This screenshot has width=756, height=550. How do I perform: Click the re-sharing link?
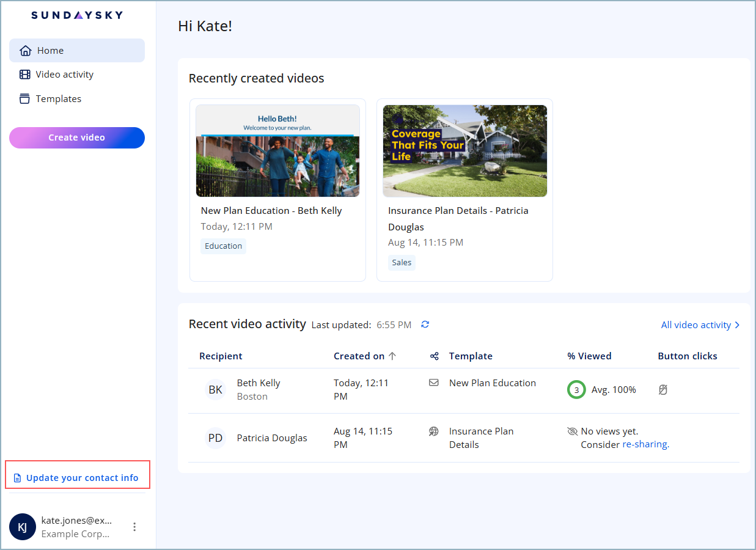pos(645,444)
